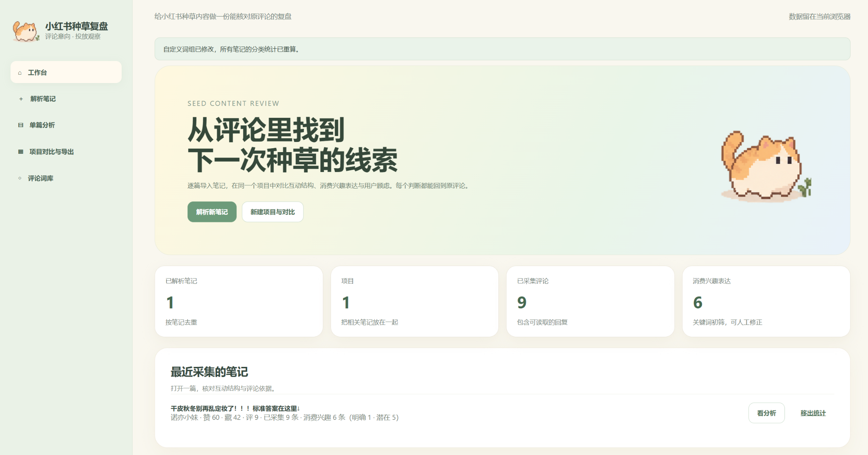Click the pixel cat illustration in the banner

pyautogui.click(x=766, y=166)
